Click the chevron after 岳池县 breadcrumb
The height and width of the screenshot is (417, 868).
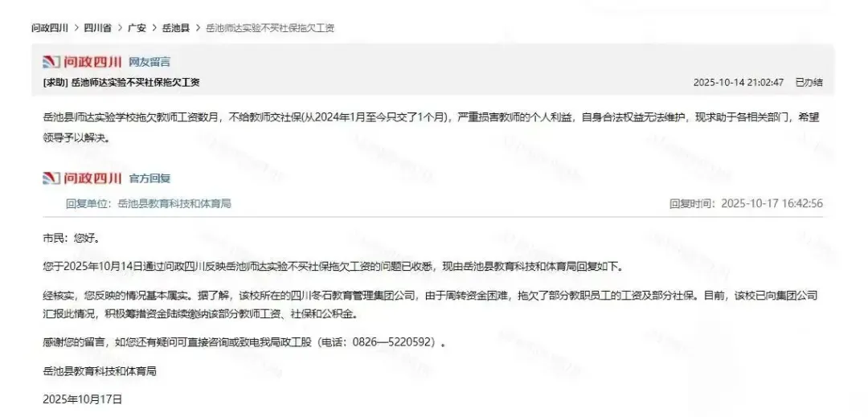coord(199,27)
